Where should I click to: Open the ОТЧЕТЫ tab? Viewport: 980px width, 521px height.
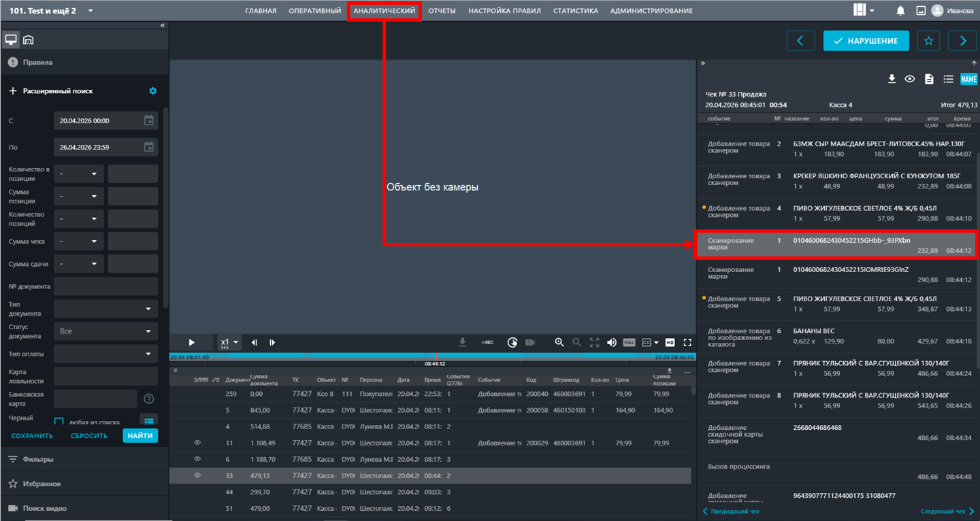(x=442, y=11)
